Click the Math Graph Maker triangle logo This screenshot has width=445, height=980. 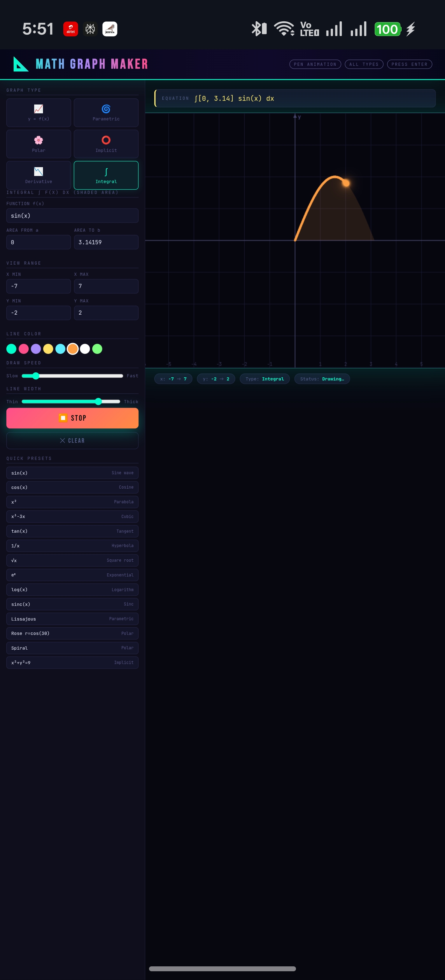click(x=21, y=64)
